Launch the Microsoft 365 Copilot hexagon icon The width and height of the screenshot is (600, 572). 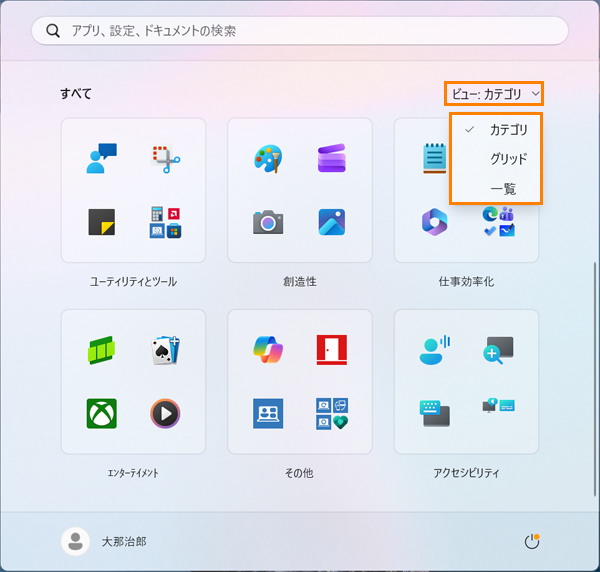(x=434, y=222)
